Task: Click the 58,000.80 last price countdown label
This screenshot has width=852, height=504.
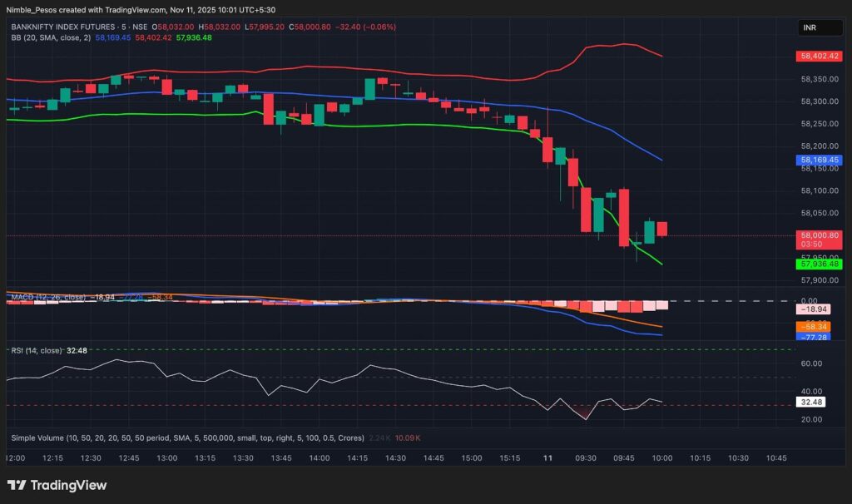Action: (820, 240)
